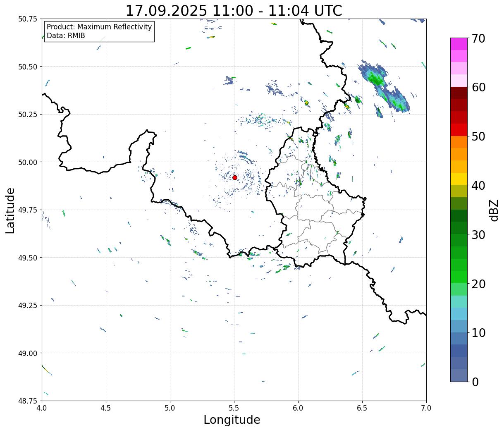Click the colorbar tick label 20
The image size is (504, 430).
(x=478, y=284)
